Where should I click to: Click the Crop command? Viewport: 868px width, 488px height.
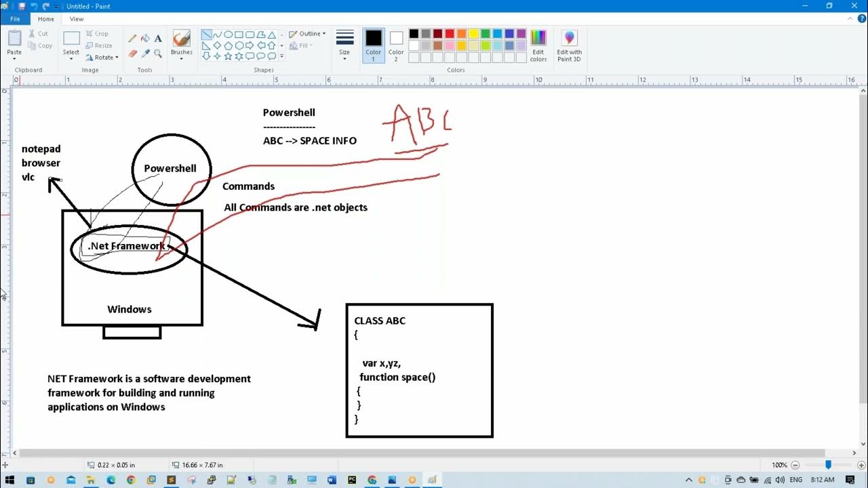tap(97, 33)
